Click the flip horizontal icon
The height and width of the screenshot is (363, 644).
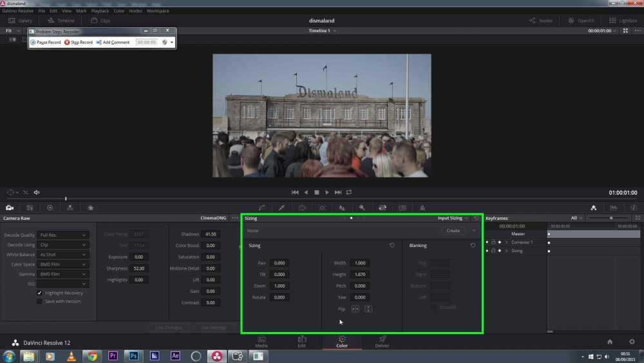[x=355, y=309]
